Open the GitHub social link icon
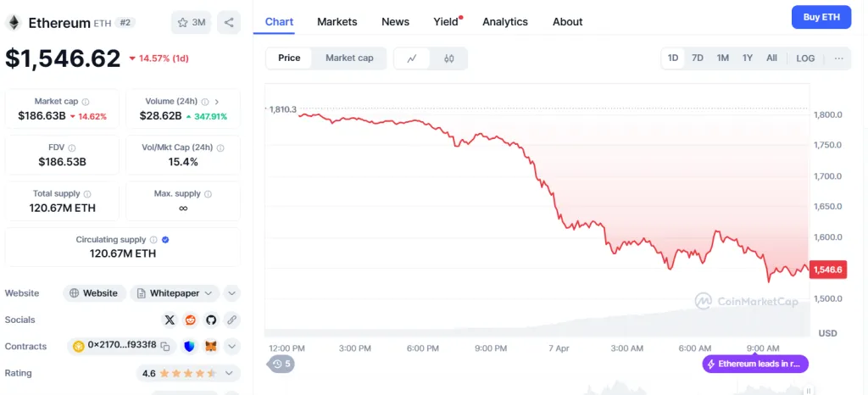Viewport: 868px width, 395px height. tap(210, 320)
